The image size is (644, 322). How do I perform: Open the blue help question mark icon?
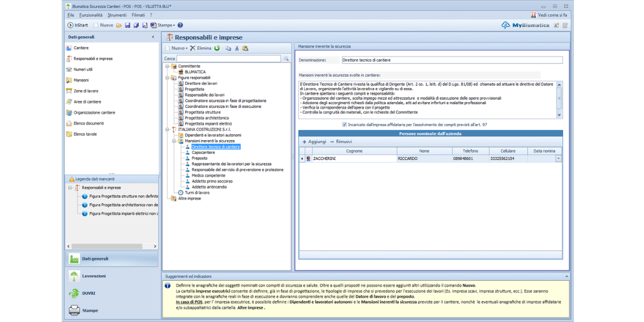pyautogui.click(x=180, y=25)
